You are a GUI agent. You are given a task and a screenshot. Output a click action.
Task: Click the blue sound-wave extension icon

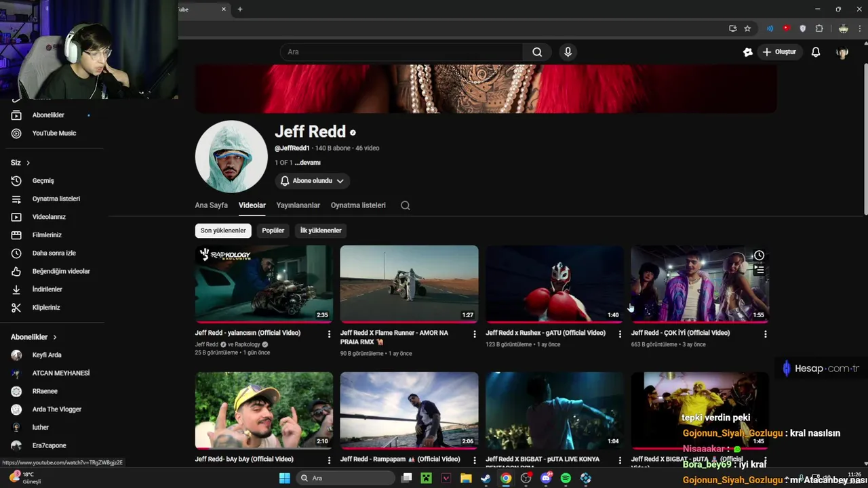pos(770,28)
